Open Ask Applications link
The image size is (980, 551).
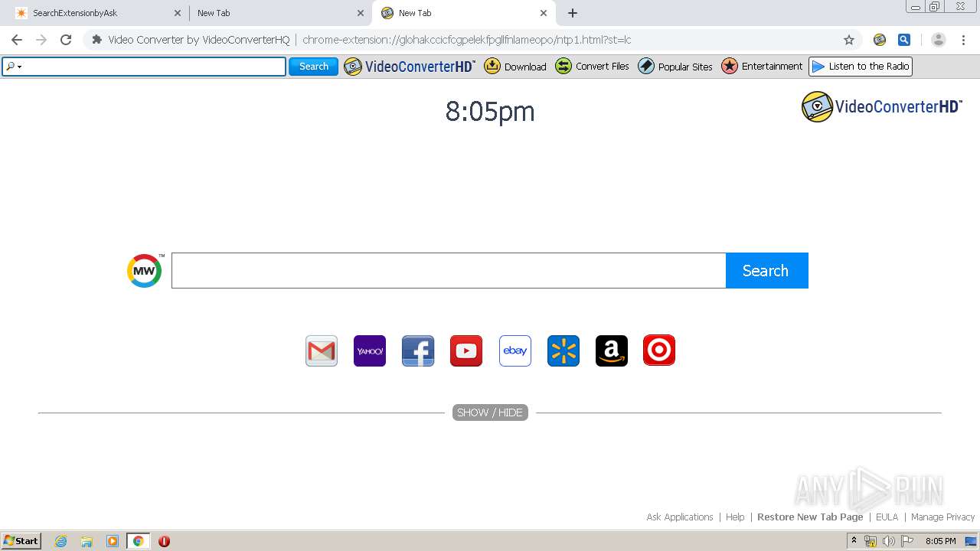click(680, 517)
